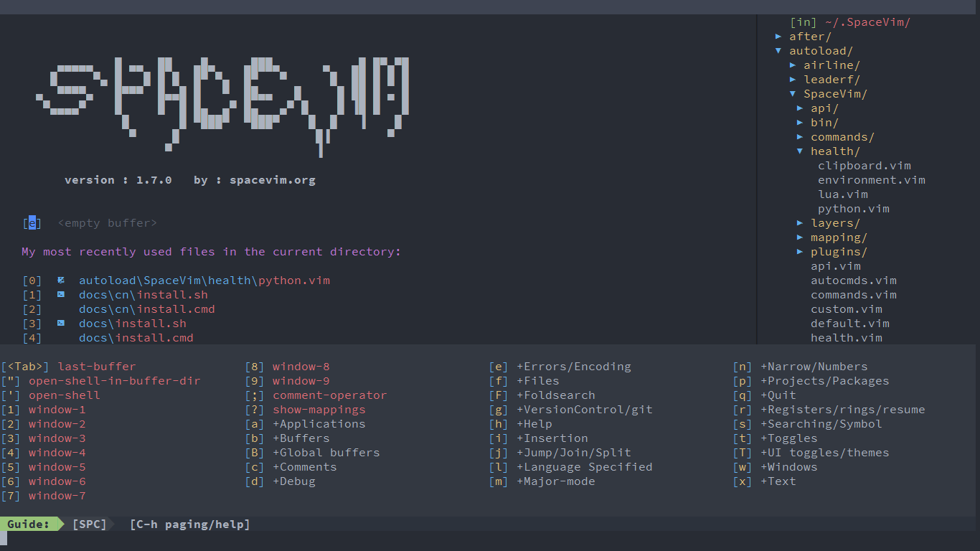Choose window-9 guide entry
This screenshot has height=551, width=980.
(301, 381)
